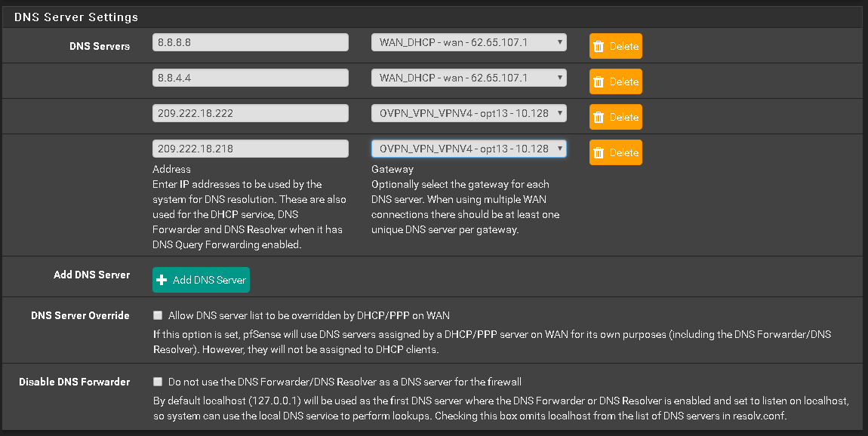Click into the 8.8.4.4 address field
The width and height of the screenshot is (868, 436).
click(x=250, y=78)
